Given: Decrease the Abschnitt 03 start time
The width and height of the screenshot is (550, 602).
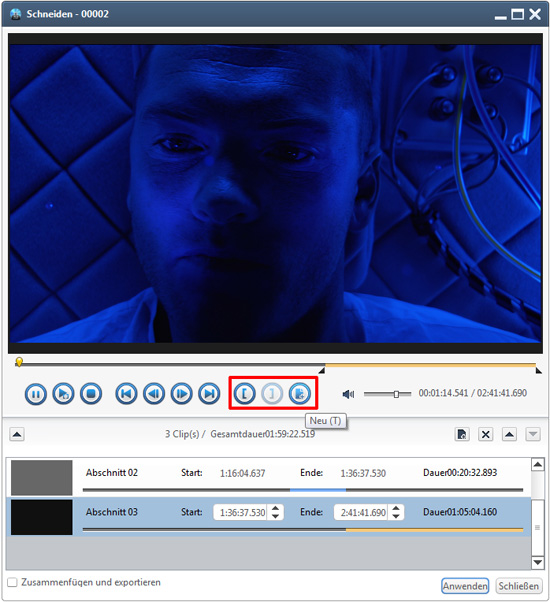Looking at the screenshot, I should pyautogui.click(x=276, y=516).
